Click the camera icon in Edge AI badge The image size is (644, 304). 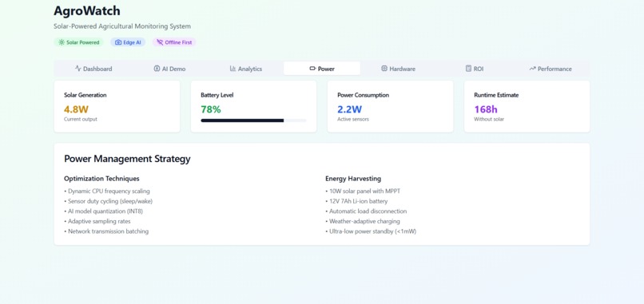(118, 42)
